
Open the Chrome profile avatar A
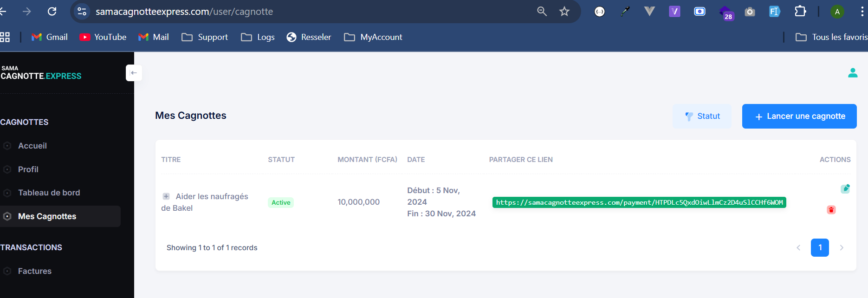point(837,12)
